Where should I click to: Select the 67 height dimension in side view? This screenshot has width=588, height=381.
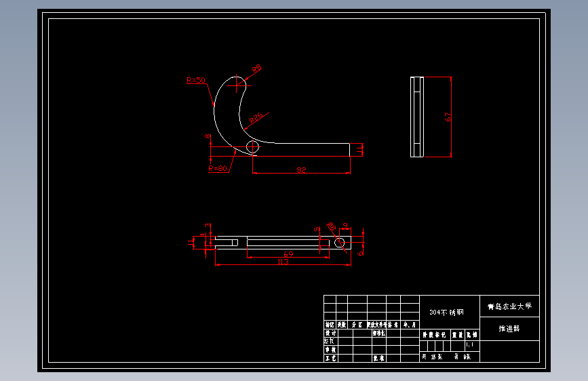tap(448, 117)
